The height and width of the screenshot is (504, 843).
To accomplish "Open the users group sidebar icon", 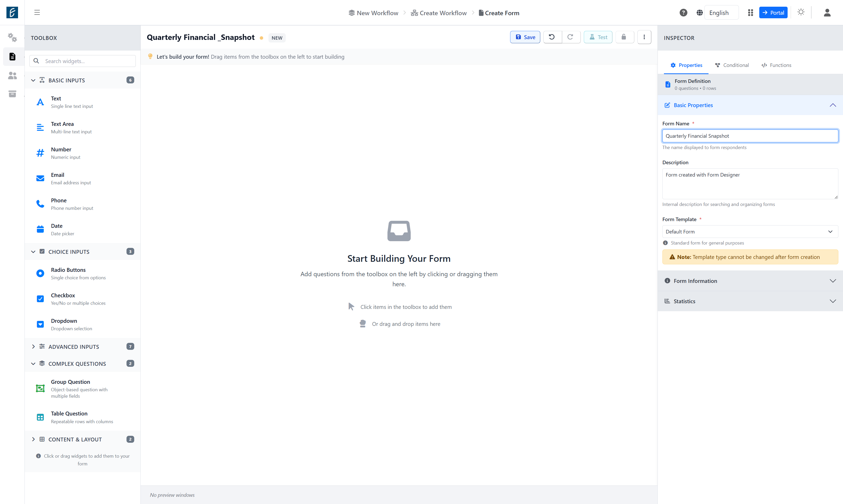I will (12, 75).
